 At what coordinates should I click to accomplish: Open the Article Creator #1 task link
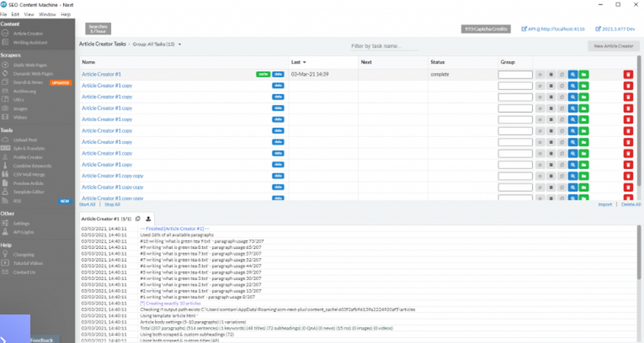102,74
